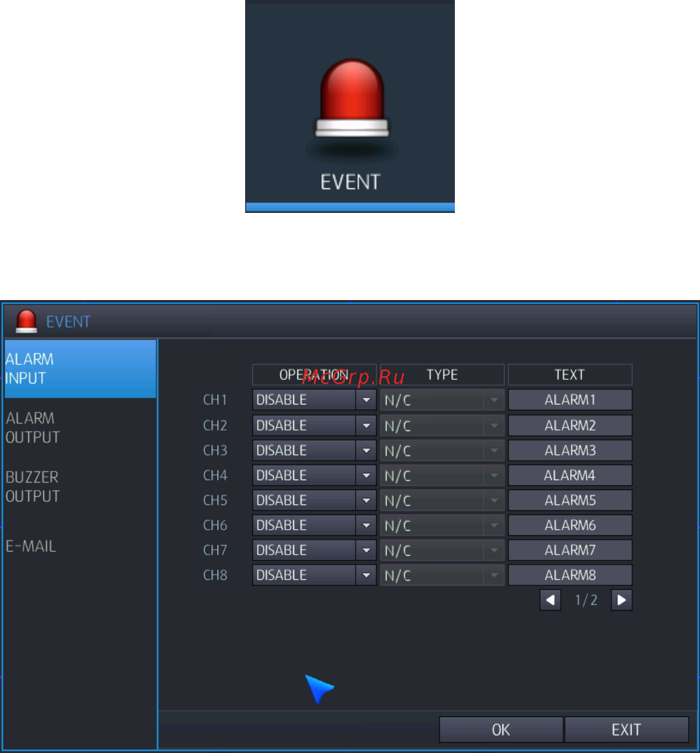Edit the ALARM1 text field

pos(570,400)
